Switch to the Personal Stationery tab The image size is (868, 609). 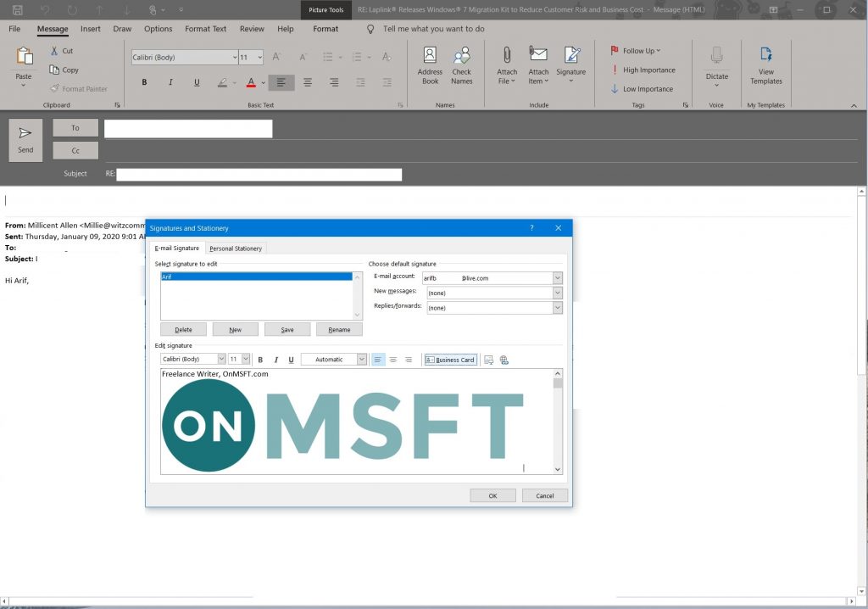(x=236, y=249)
